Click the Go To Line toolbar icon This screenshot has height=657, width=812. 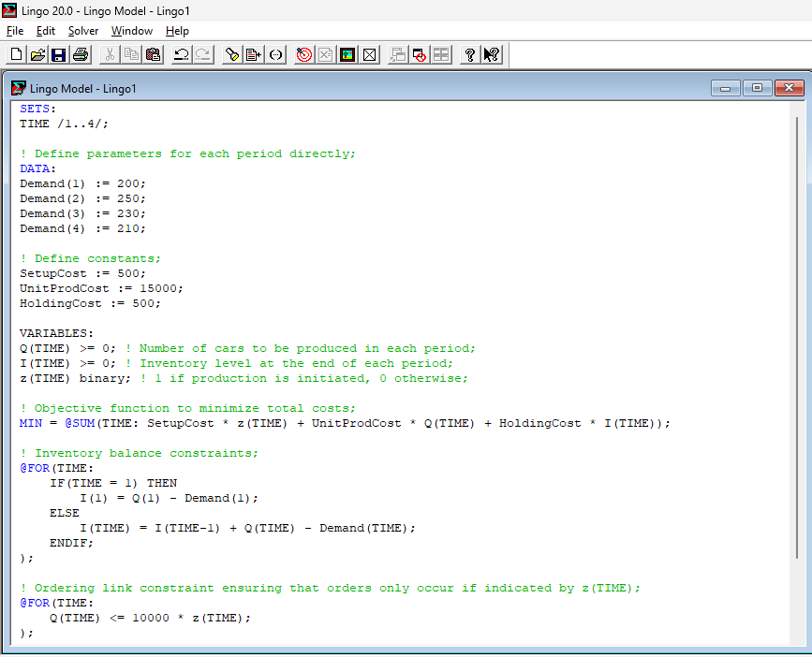click(253, 54)
